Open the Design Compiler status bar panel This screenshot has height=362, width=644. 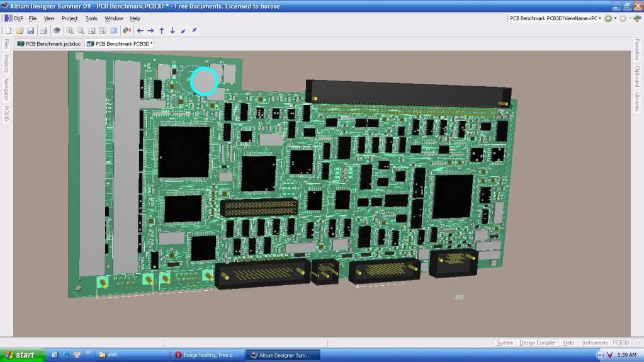(x=537, y=342)
